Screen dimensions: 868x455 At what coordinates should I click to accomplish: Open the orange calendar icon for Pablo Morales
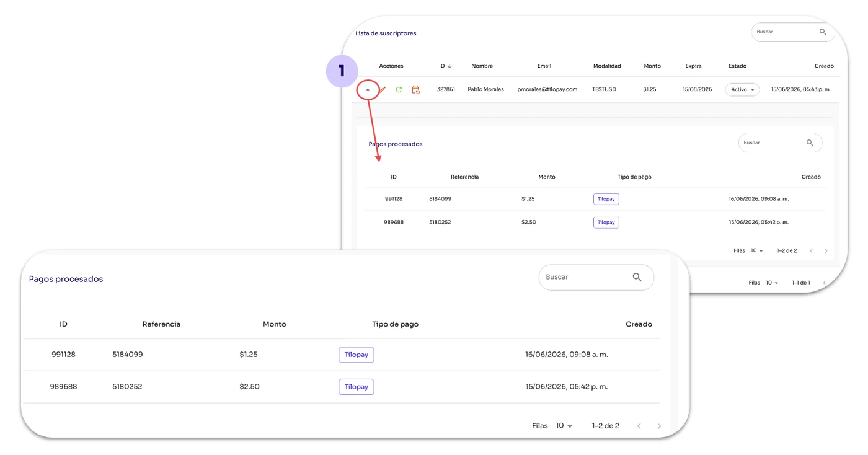(415, 90)
